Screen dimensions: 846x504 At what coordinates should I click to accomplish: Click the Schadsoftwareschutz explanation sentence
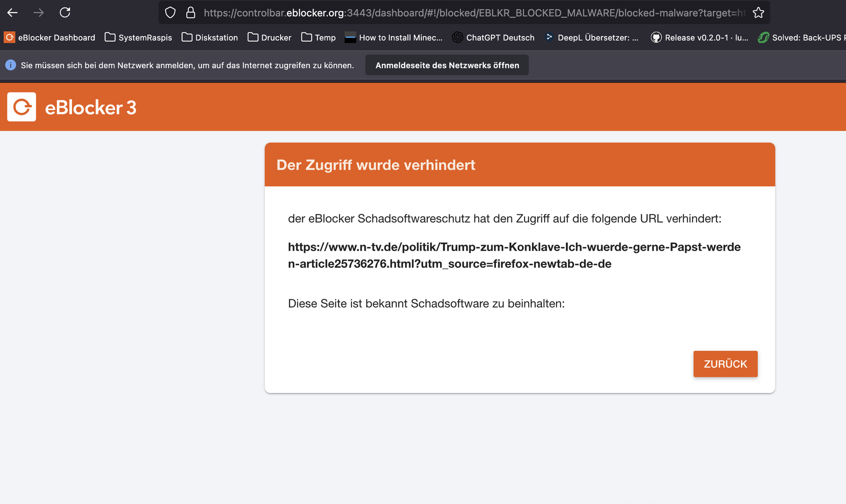point(504,218)
